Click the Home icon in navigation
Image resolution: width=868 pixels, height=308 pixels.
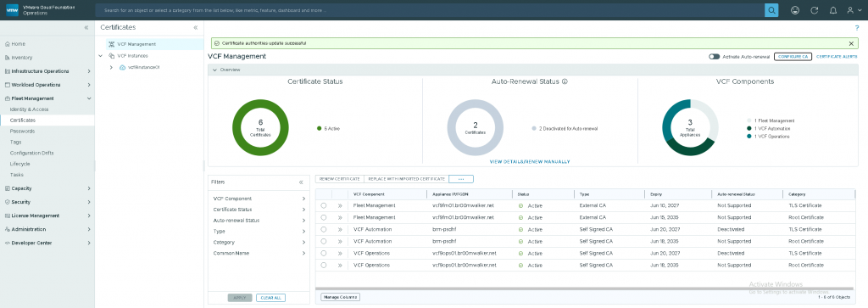(7, 44)
